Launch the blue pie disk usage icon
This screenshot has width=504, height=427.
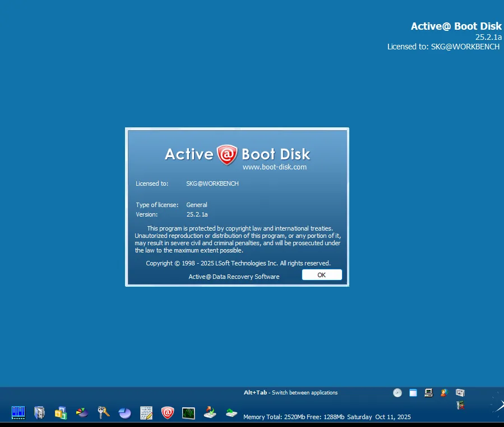click(x=124, y=413)
